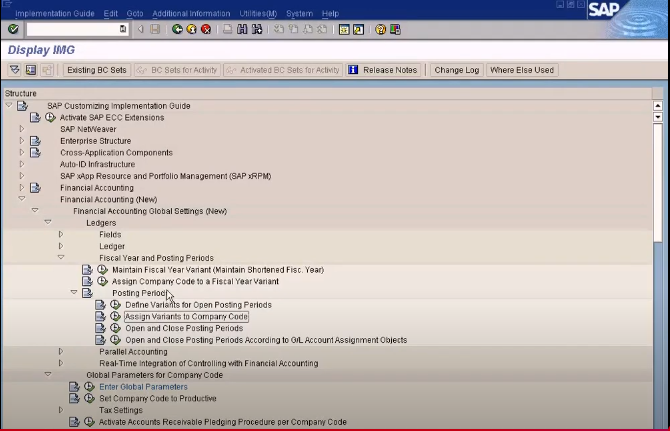Run Assign Variants to Company Code clock icon

[115, 316]
